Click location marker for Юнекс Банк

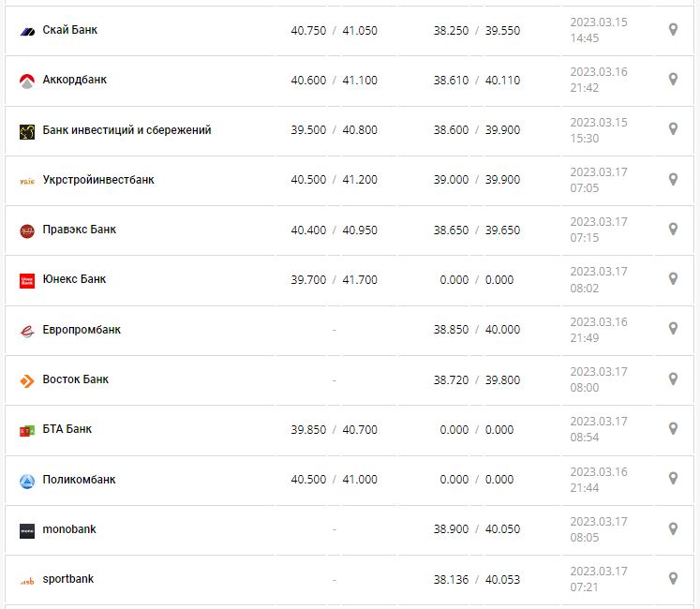coord(673,278)
